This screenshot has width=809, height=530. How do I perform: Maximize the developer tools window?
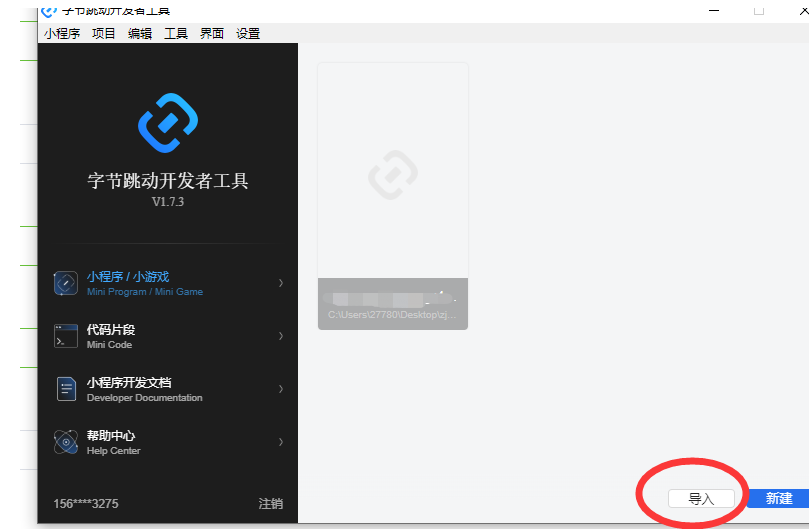coord(758,11)
